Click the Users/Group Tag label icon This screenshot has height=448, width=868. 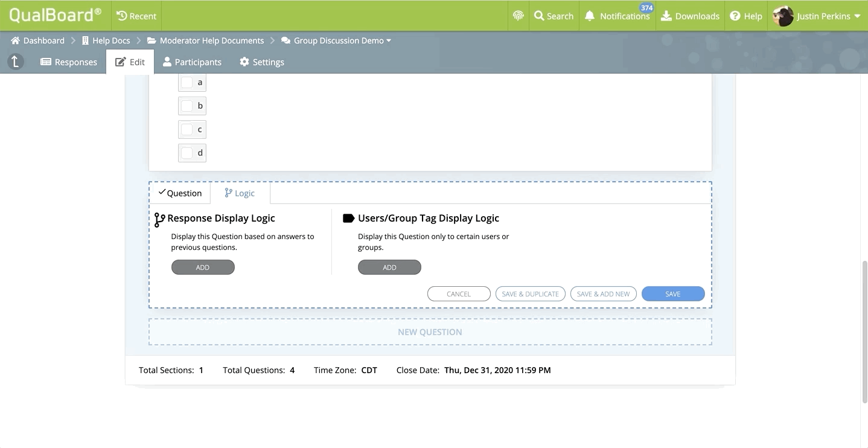[x=348, y=218]
